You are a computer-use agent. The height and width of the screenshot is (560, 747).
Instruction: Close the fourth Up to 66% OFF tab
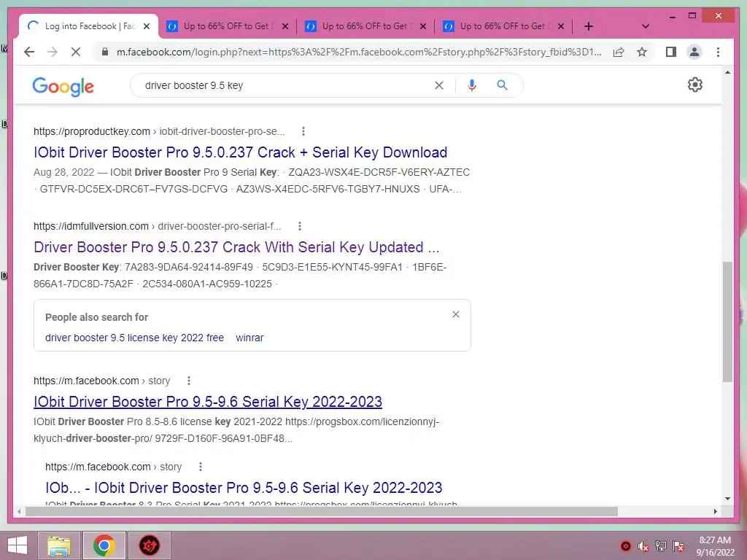pos(561,26)
